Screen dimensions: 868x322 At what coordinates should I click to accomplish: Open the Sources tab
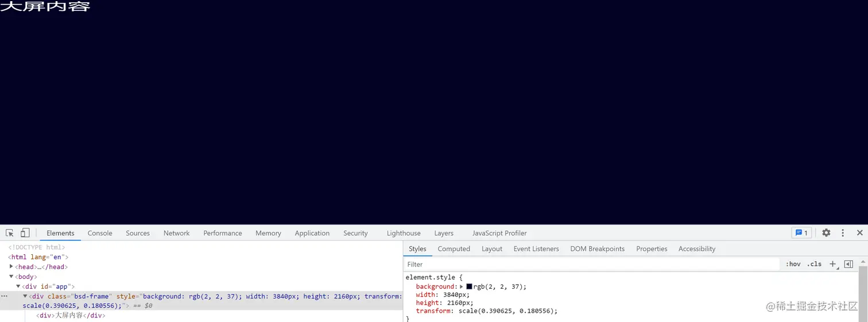(138, 233)
